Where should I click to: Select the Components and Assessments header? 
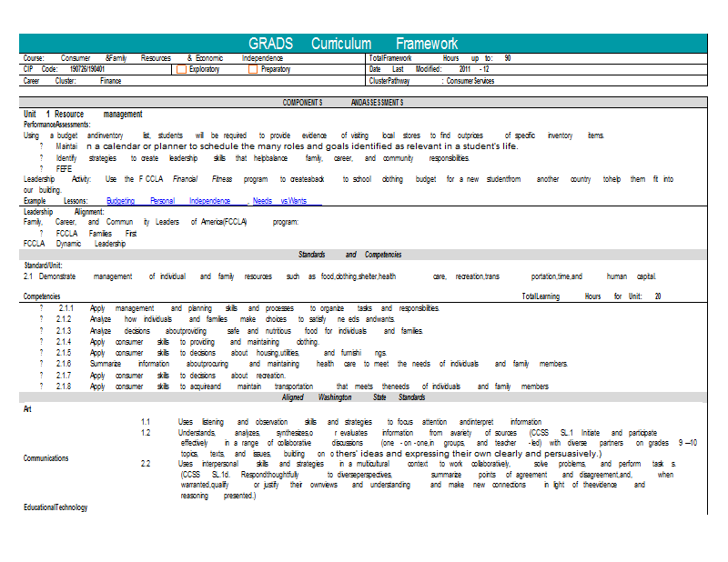pos(343,103)
